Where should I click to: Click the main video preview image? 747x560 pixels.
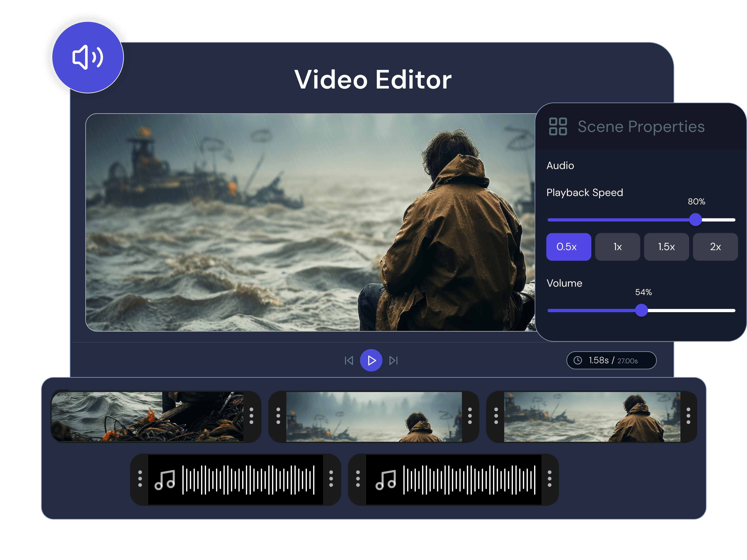coord(311,223)
